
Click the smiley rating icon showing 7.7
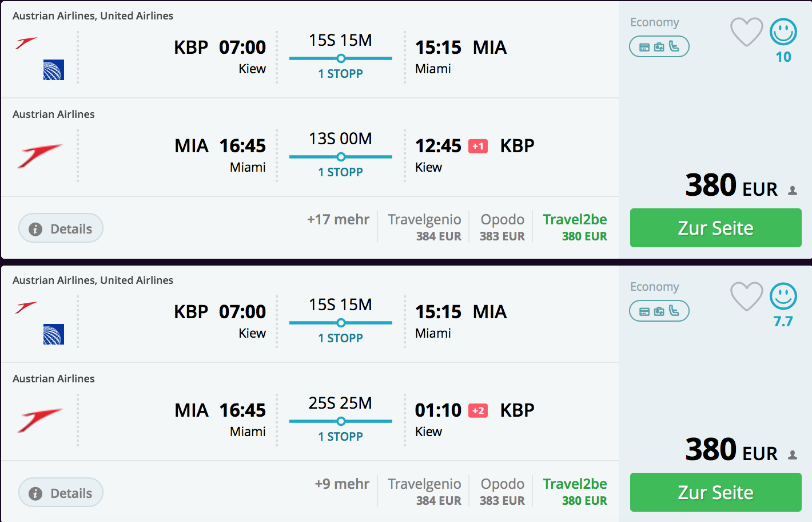[x=783, y=296]
